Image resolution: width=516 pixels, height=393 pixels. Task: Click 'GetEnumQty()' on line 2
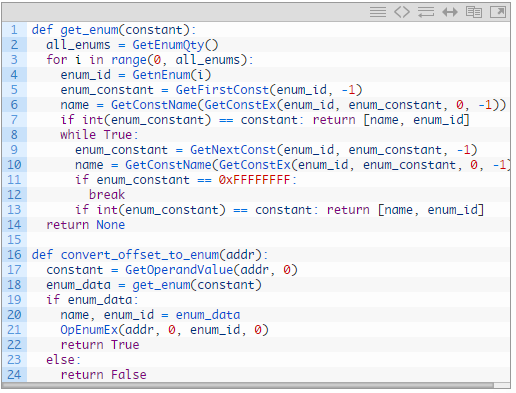(175, 45)
